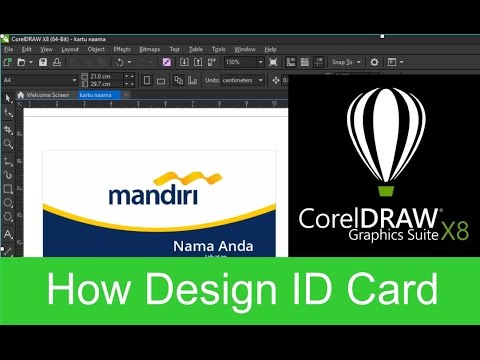Open the View menu
Image resolution: width=480 pixels, height=360 pixels.
[46, 49]
